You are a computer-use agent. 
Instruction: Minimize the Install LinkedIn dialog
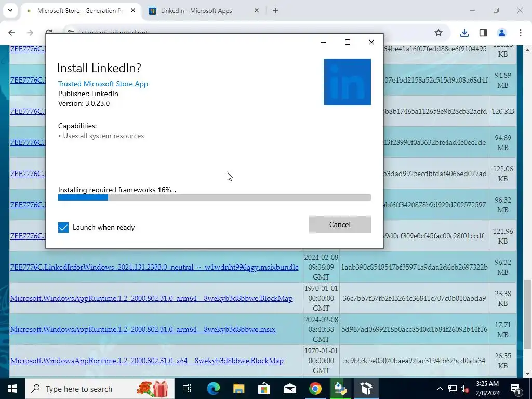tap(324, 42)
